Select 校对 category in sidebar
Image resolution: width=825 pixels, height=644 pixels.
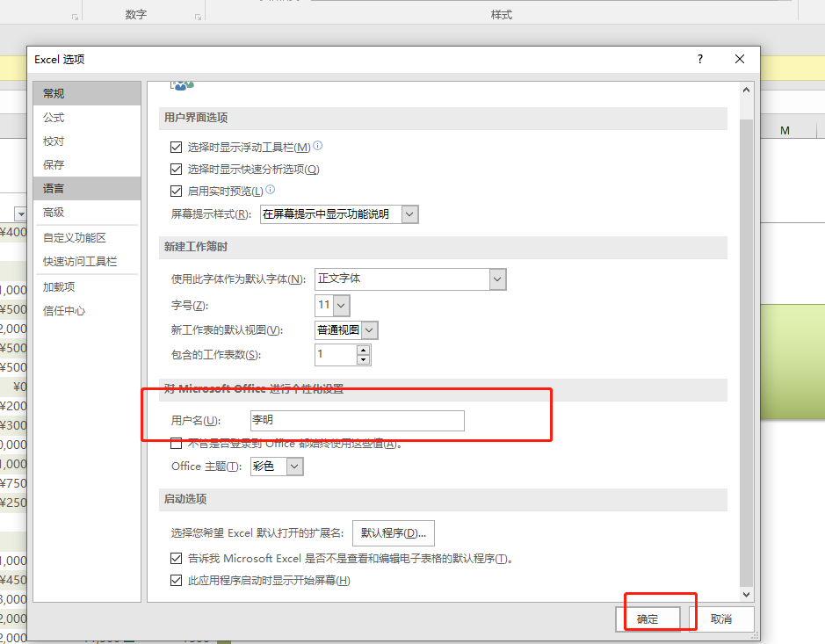pos(87,141)
